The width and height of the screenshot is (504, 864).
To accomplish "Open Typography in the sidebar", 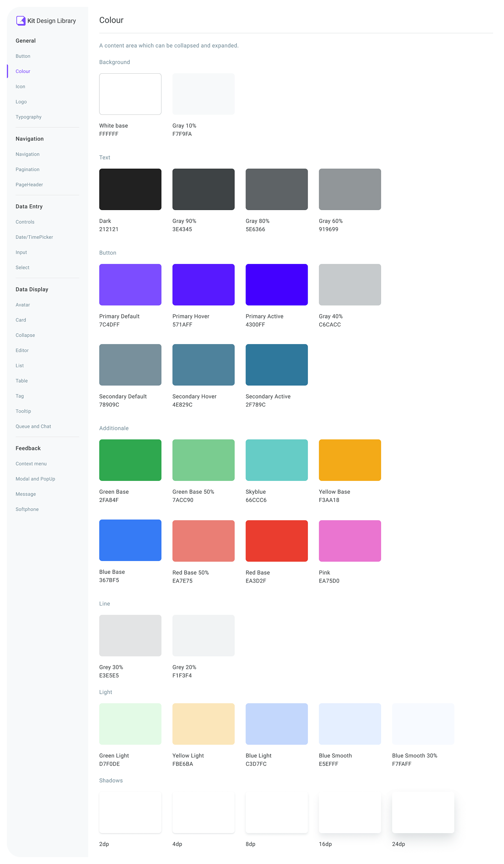I will [x=29, y=117].
